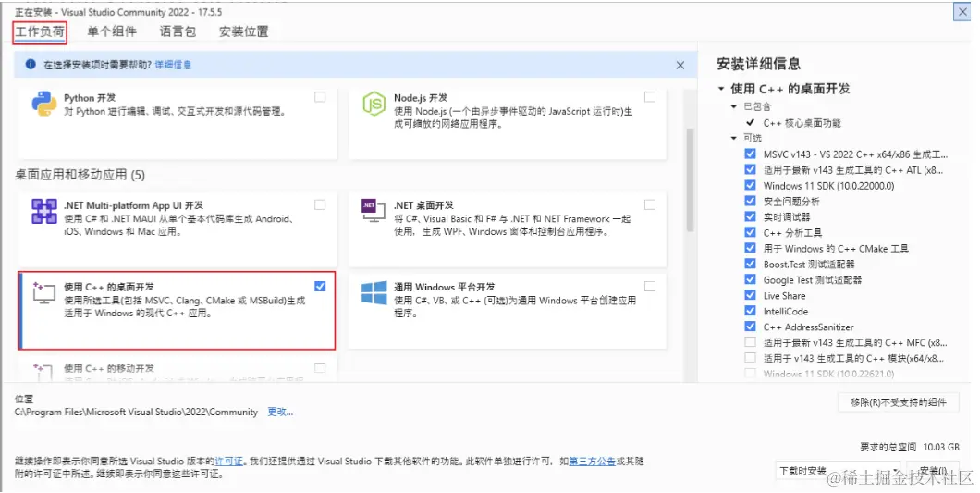The height and width of the screenshot is (493, 980).
Task: Dismiss the help banner with its X
Action: pyautogui.click(x=680, y=65)
